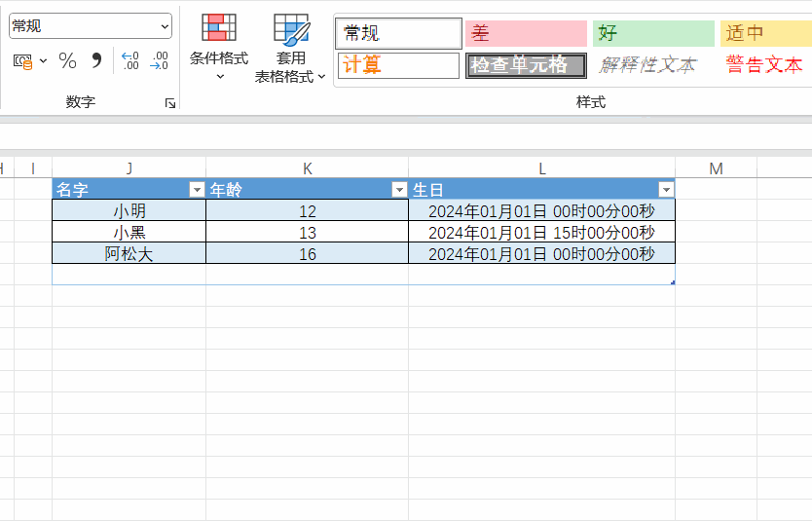
Task: Expand the number format combo box (常规)
Action: coord(163,26)
